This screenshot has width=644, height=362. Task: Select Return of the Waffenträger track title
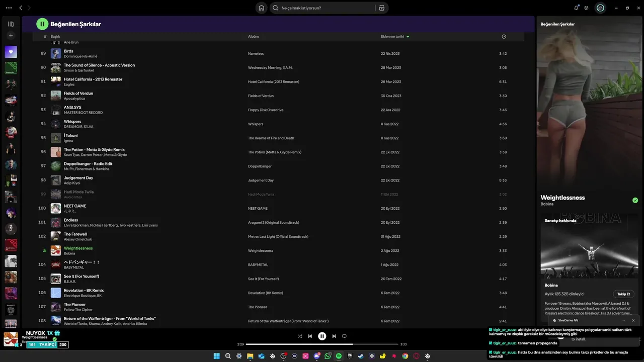pyautogui.click(x=110, y=319)
